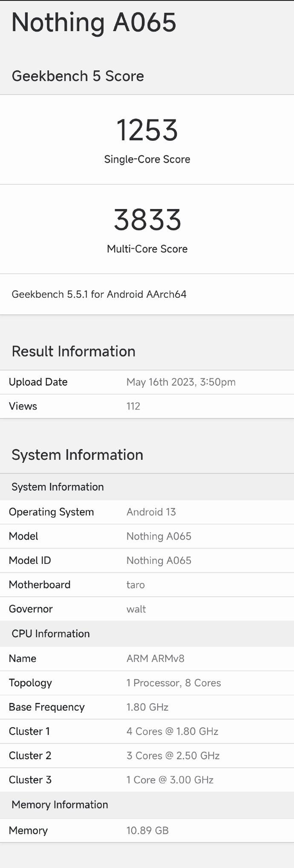294x868 pixels.
Task: Select the 3833 multi-core score
Action: (147, 220)
